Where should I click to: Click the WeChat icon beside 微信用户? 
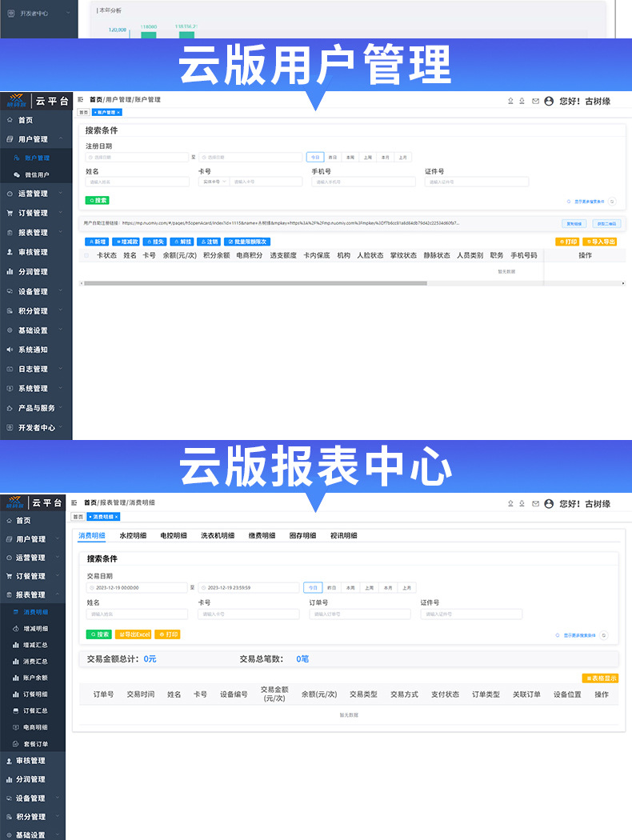tap(17, 174)
